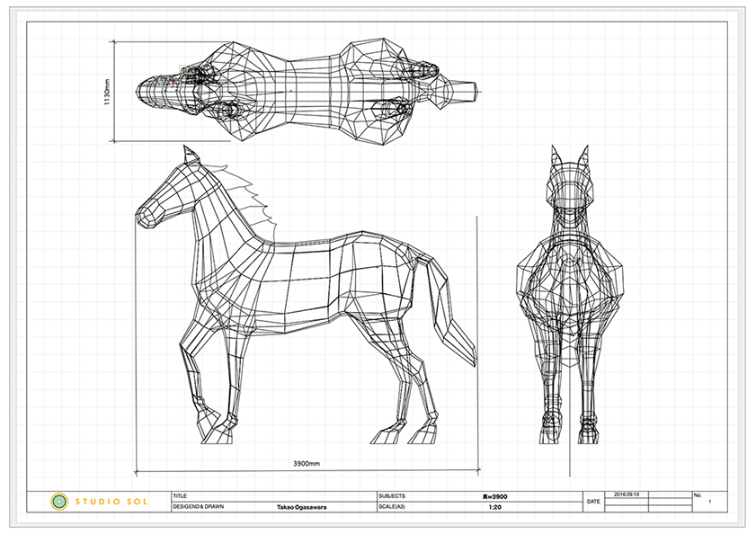Click the 3900mm width dimension label
This screenshot has height=534, width=756.
click(x=307, y=464)
